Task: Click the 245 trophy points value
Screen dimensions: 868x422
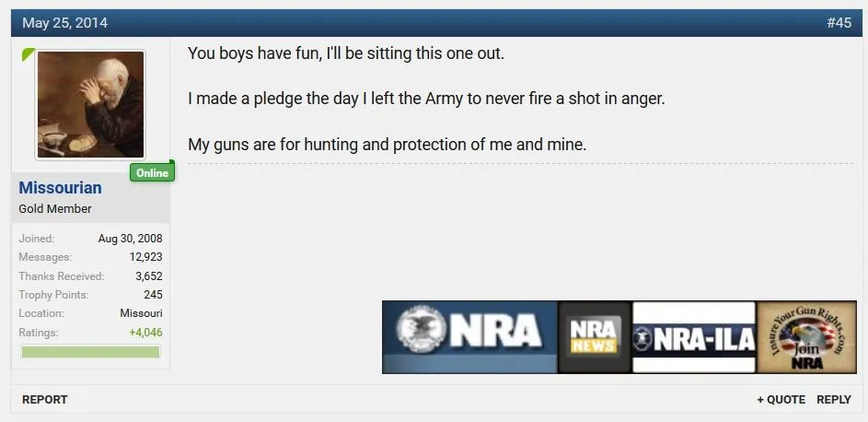Action: pyautogui.click(x=153, y=295)
